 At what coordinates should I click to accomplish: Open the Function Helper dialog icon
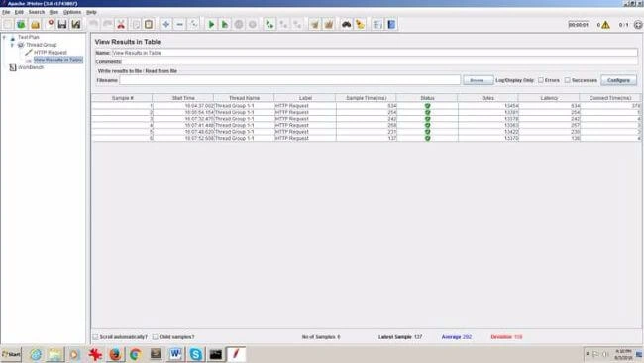377,24
